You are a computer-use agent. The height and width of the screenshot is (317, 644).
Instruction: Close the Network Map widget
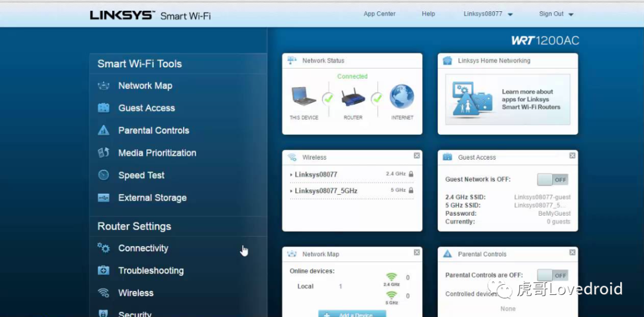click(416, 253)
